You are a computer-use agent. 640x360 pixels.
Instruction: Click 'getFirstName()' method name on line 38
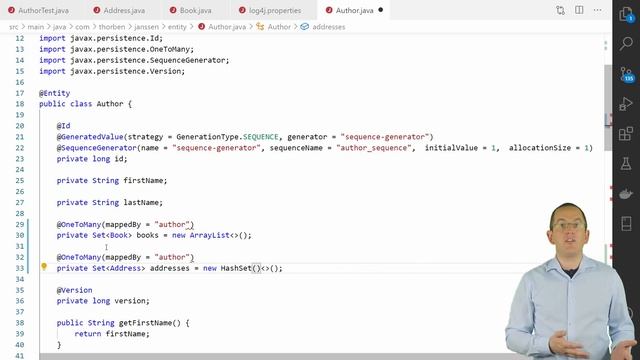(149, 323)
